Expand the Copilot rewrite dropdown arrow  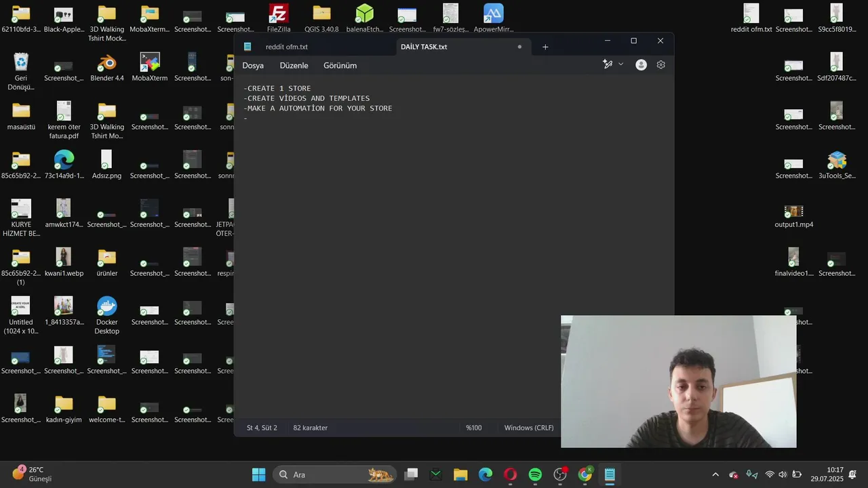(x=620, y=64)
